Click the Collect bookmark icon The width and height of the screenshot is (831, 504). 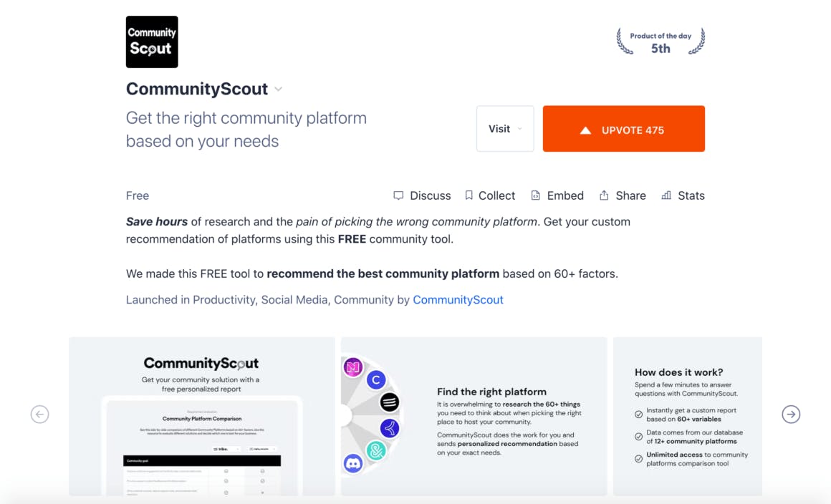pyautogui.click(x=469, y=195)
